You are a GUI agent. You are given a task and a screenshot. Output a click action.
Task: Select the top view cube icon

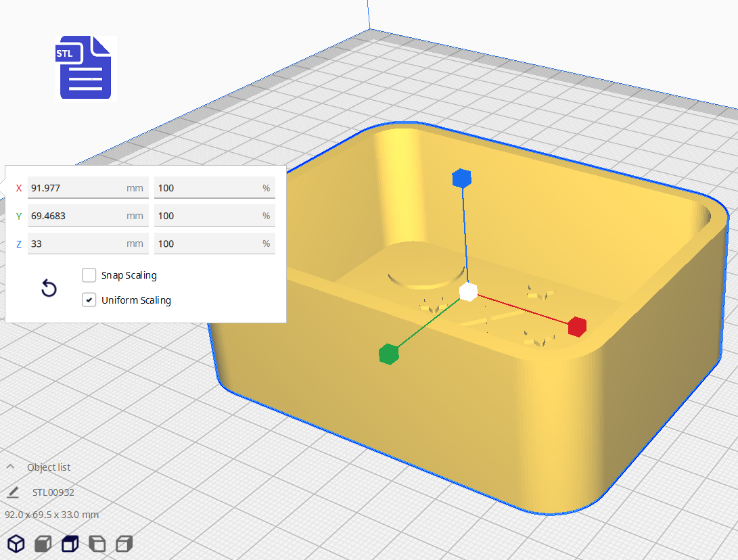tap(70, 543)
